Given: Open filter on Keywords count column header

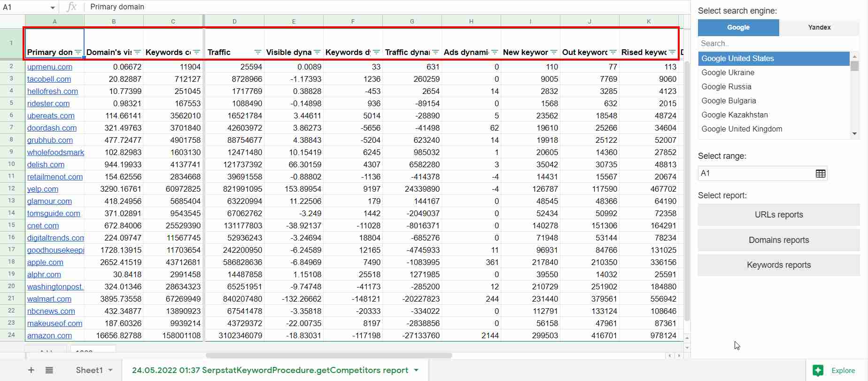Looking at the screenshot, I should 196,52.
